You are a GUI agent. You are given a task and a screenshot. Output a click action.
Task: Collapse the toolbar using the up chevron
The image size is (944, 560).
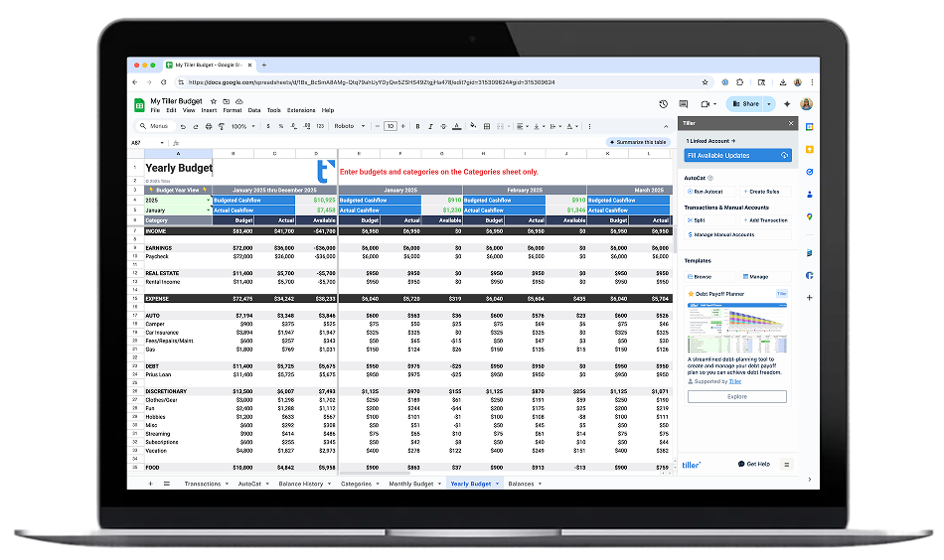click(667, 126)
